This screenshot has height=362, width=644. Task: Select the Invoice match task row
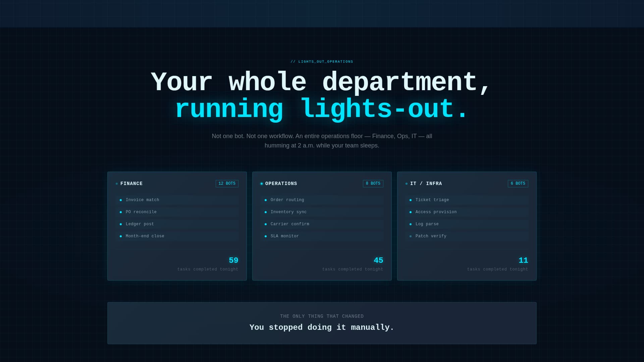click(177, 200)
